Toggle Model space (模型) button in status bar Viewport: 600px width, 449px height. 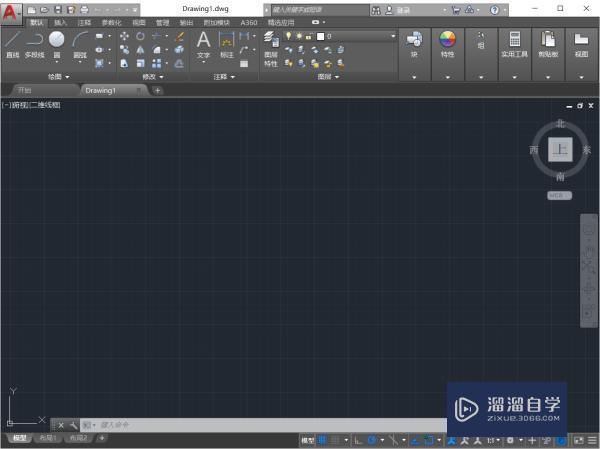click(307, 441)
